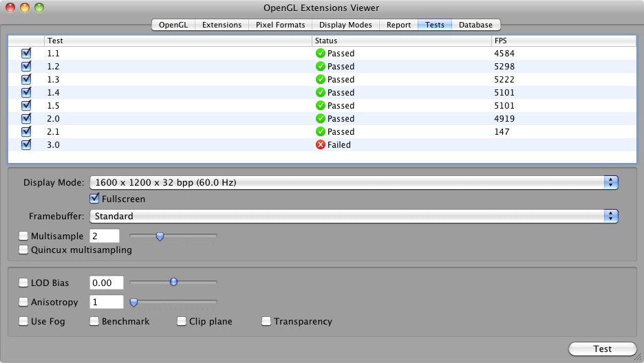Open the Report tab
The image size is (644, 363).
pos(398,25)
